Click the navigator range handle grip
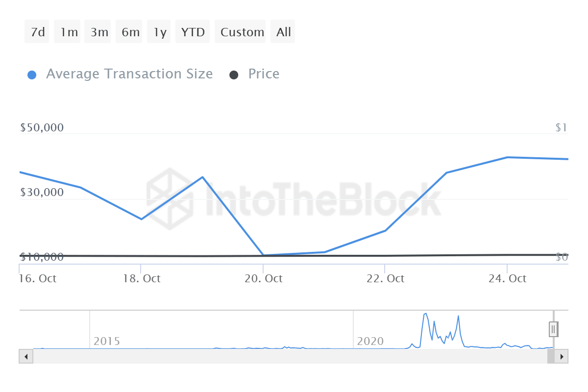 [553, 329]
